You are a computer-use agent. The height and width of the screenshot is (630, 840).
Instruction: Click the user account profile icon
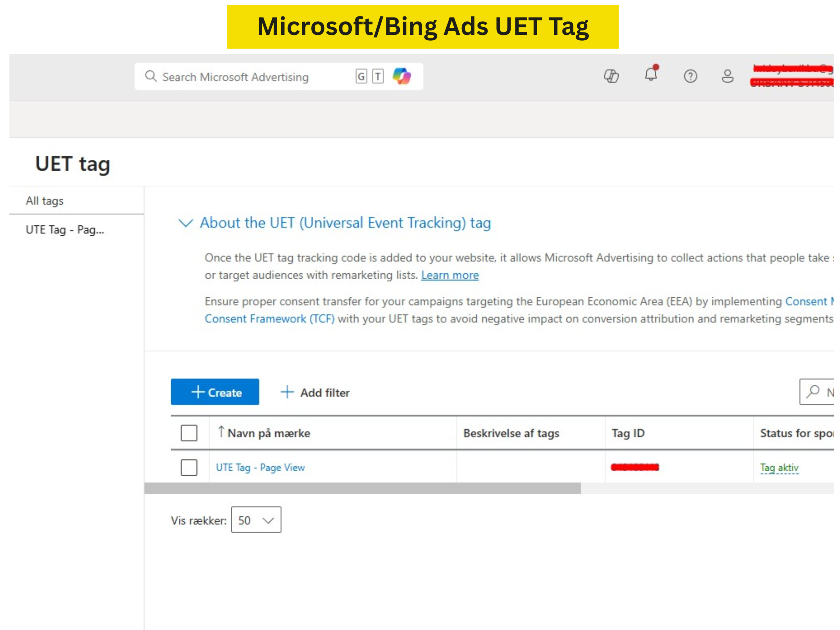(727, 76)
